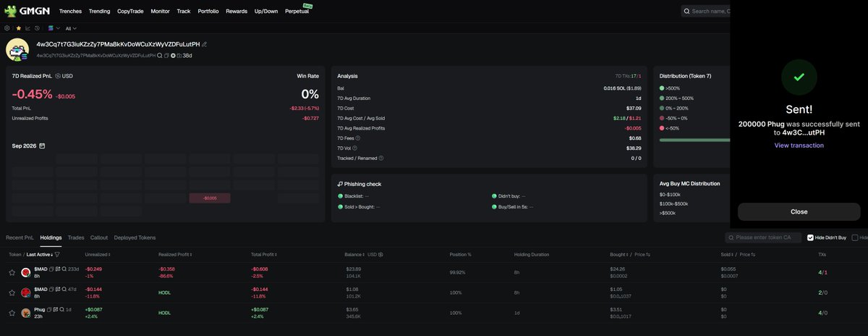This screenshot has height=336, width=868.
Task: Open the settings gear icon below logo
Action: click(7, 28)
